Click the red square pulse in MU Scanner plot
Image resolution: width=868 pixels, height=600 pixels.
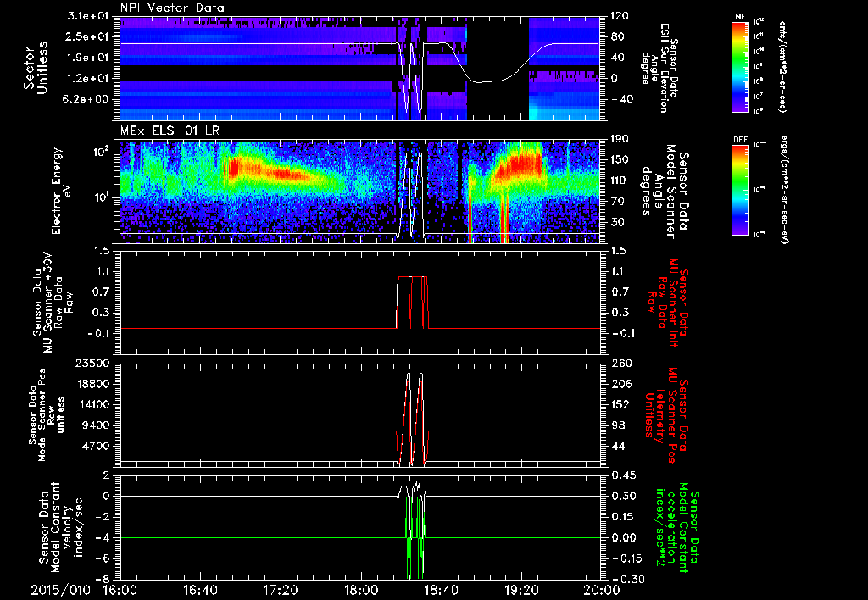413,303
